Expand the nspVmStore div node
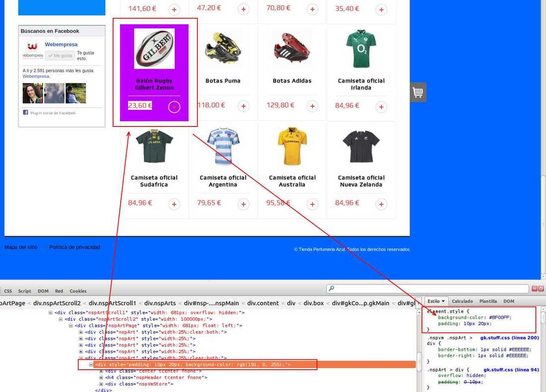Image resolution: width=546 pixels, height=392 pixels. [101, 384]
